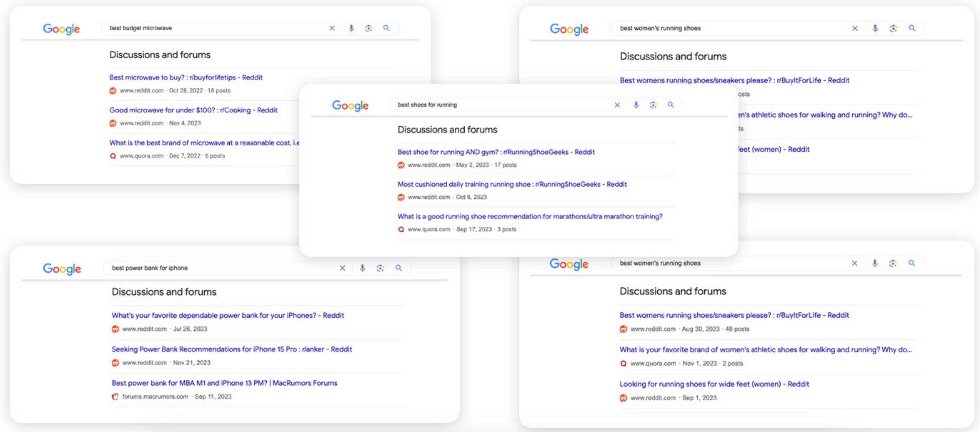The height and width of the screenshot is (432, 980).
Task: Click microphone in bottom women's running shoes card
Action: pyautogui.click(x=875, y=263)
